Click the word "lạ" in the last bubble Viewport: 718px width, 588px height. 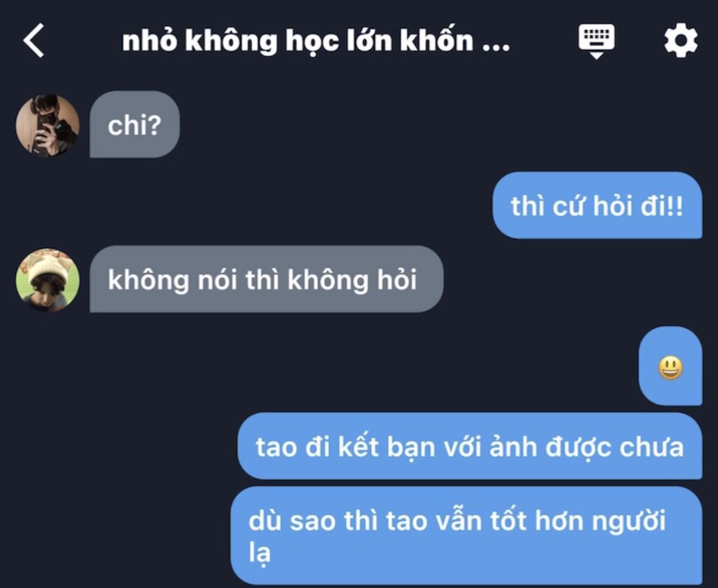(260, 552)
